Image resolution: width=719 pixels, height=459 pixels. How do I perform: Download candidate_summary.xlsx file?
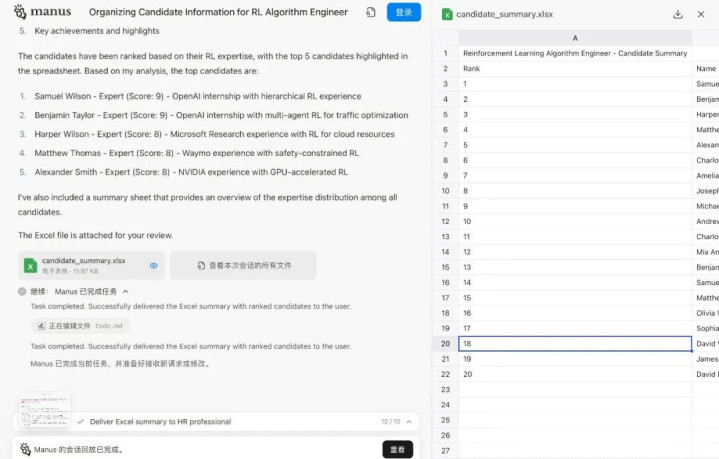[678, 14]
